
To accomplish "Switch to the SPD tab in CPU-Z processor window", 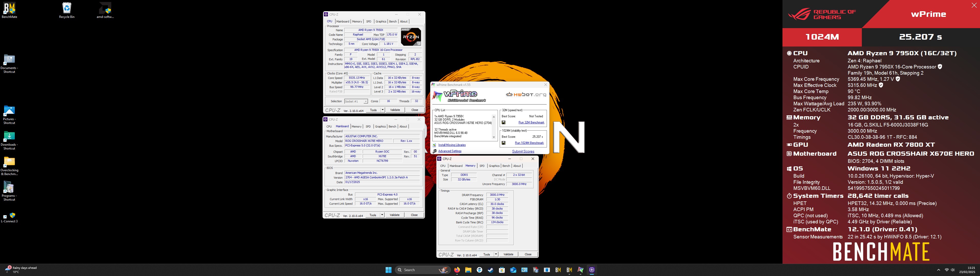I will tap(368, 21).
